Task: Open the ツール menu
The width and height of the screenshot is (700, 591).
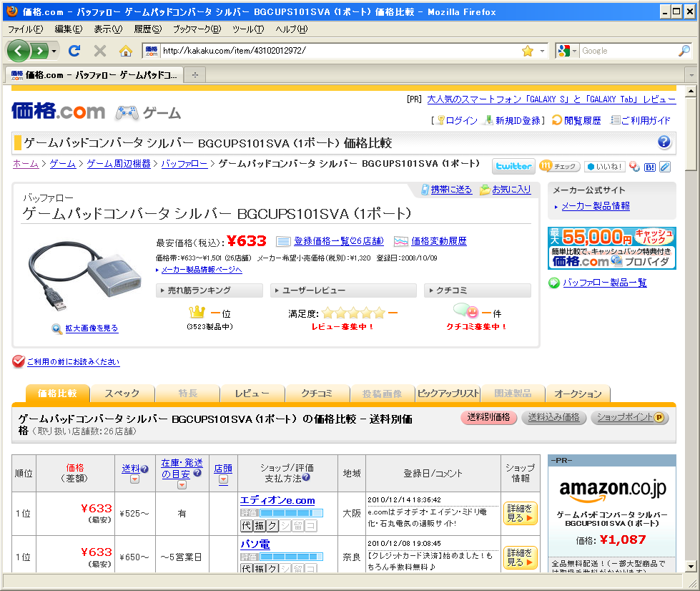Action: click(248, 29)
